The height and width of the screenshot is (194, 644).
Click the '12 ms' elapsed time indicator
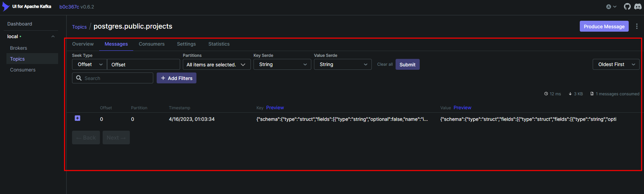553,94
